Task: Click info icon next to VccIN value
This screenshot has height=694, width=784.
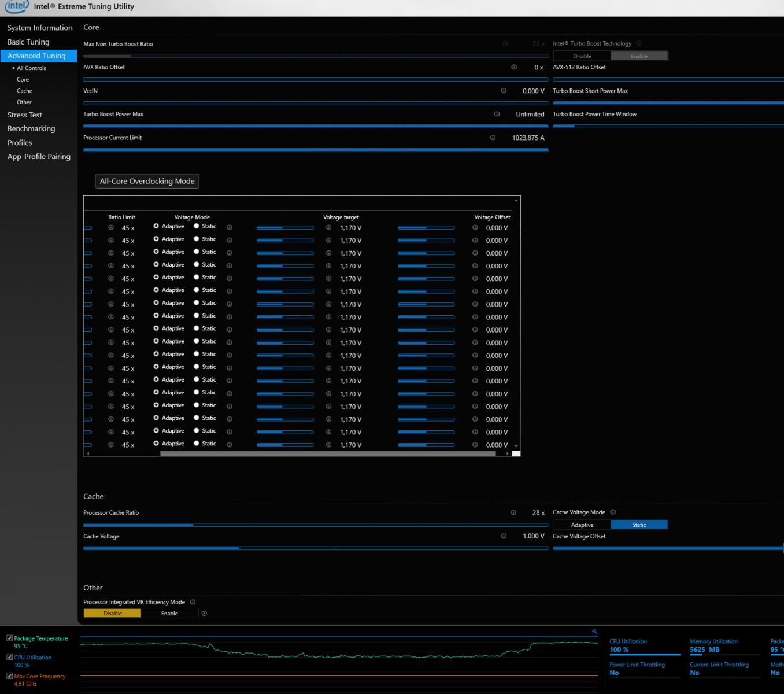Action: pos(503,91)
